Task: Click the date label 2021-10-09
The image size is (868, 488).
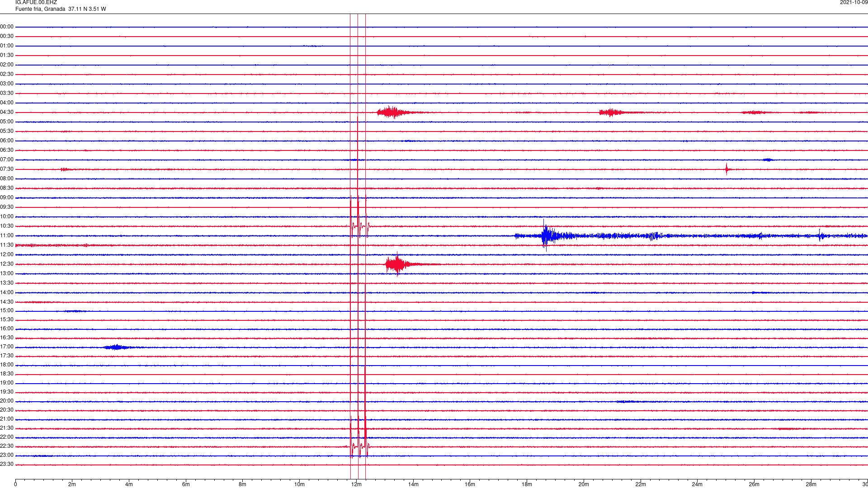Action: click(854, 3)
